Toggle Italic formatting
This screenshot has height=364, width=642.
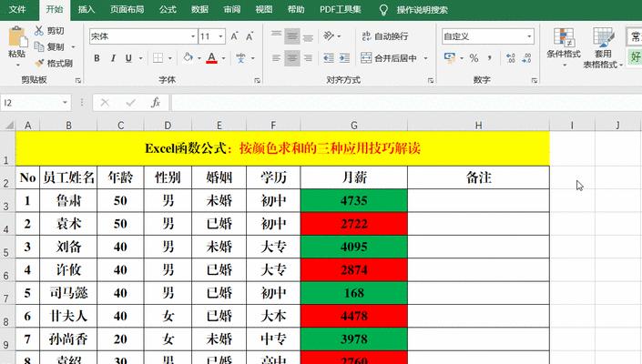point(113,58)
